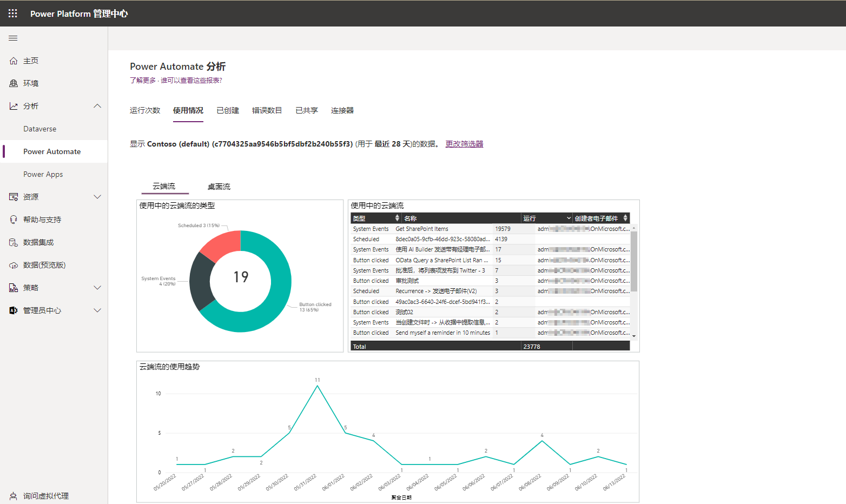This screenshot has width=846, height=504.
Task: Open Dataverse analytics page
Action: tap(40, 129)
